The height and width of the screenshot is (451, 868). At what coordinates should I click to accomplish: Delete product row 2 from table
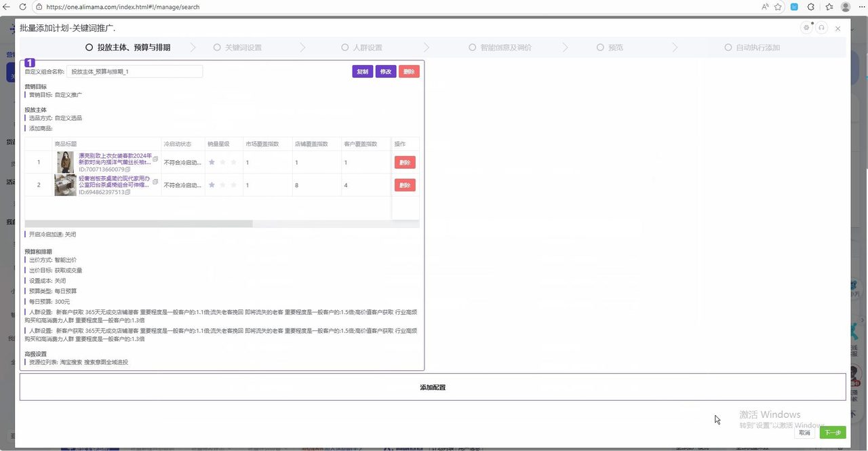coord(405,185)
